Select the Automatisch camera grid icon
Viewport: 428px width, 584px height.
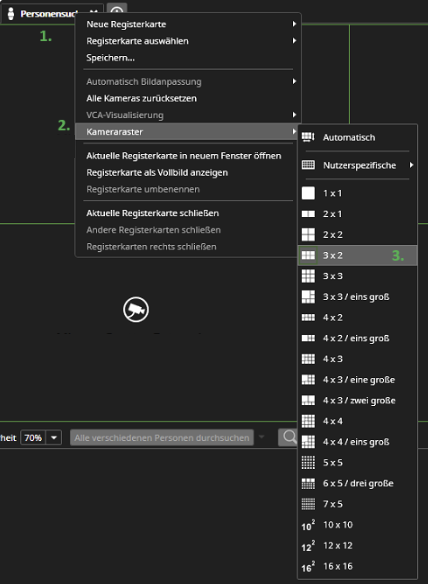coord(308,137)
